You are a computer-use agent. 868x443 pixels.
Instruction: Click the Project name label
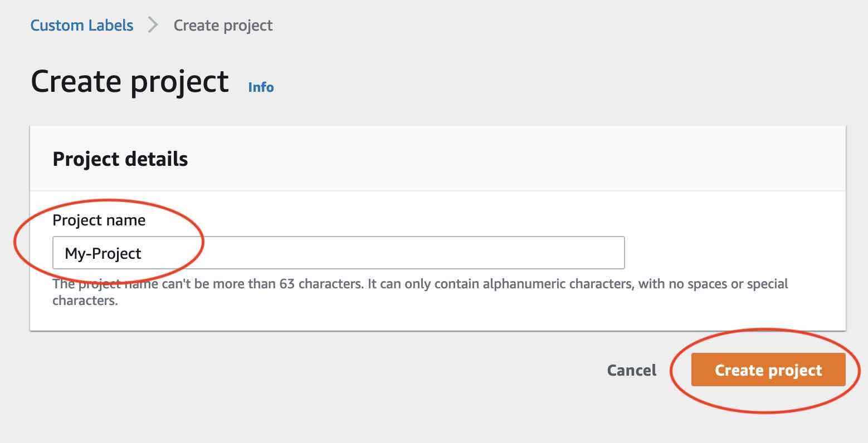(99, 220)
